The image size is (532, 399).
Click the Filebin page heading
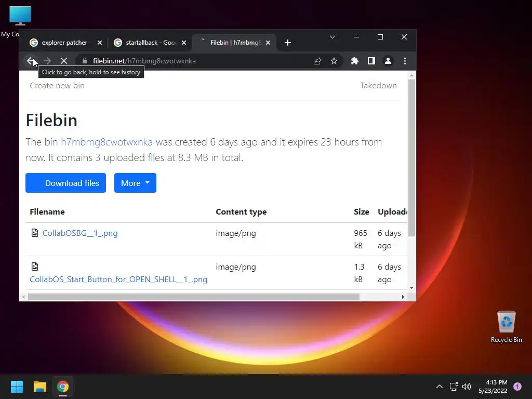tap(51, 121)
